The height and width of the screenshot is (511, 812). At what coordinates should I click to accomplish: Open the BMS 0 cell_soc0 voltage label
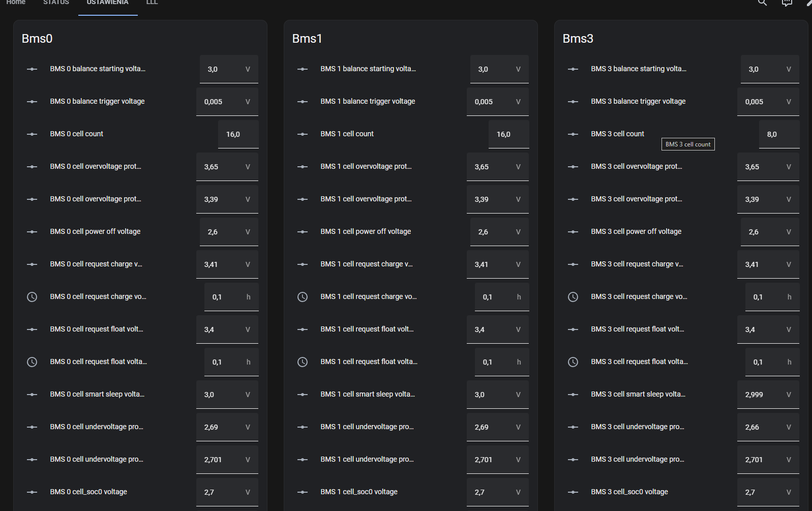88,492
